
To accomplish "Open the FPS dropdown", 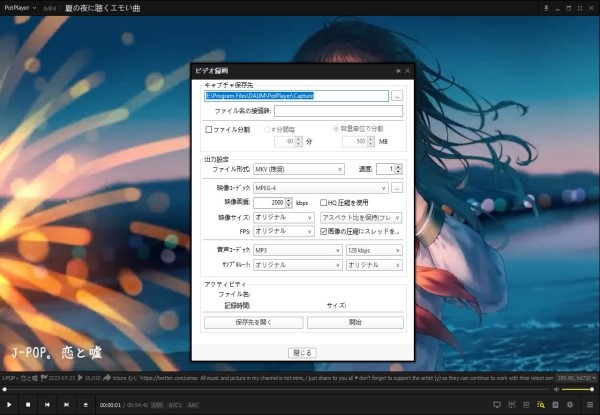I will [x=284, y=231].
